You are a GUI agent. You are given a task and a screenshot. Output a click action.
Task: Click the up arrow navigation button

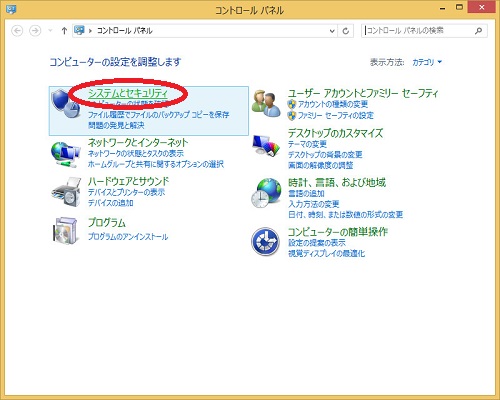click(64, 31)
